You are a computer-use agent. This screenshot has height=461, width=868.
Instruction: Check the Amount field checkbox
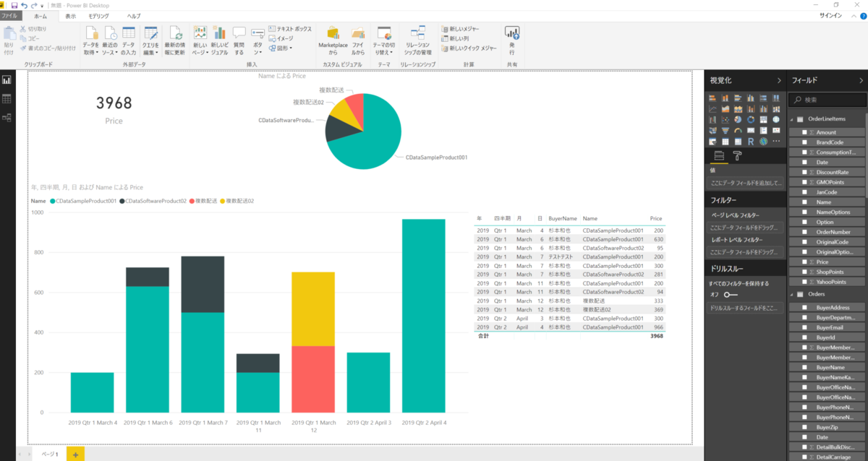[x=804, y=132]
